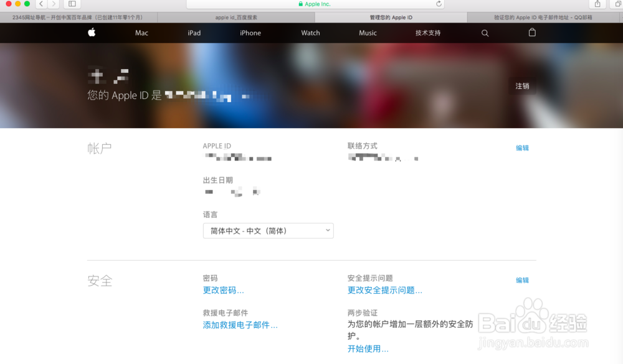Click 更改安全提示问题... link

click(384, 290)
